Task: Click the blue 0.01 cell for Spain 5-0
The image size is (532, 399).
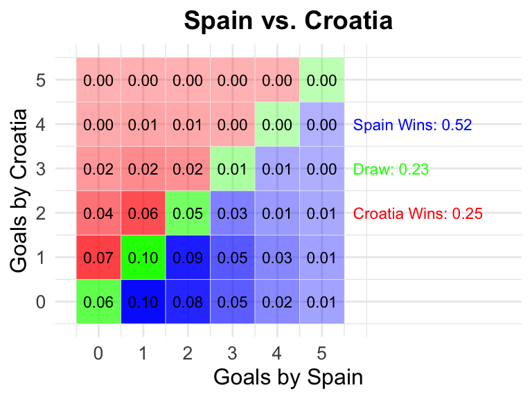Action: click(322, 301)
